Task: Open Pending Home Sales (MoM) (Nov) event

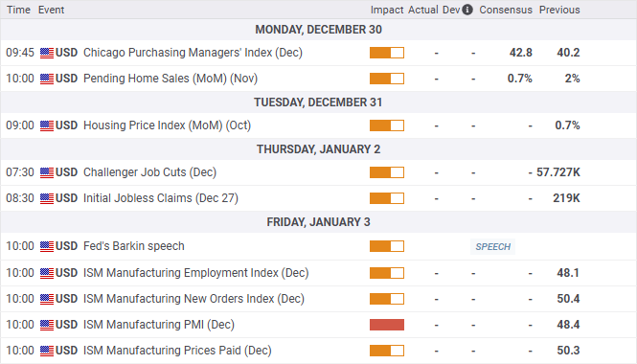Action: click(171, 79)
